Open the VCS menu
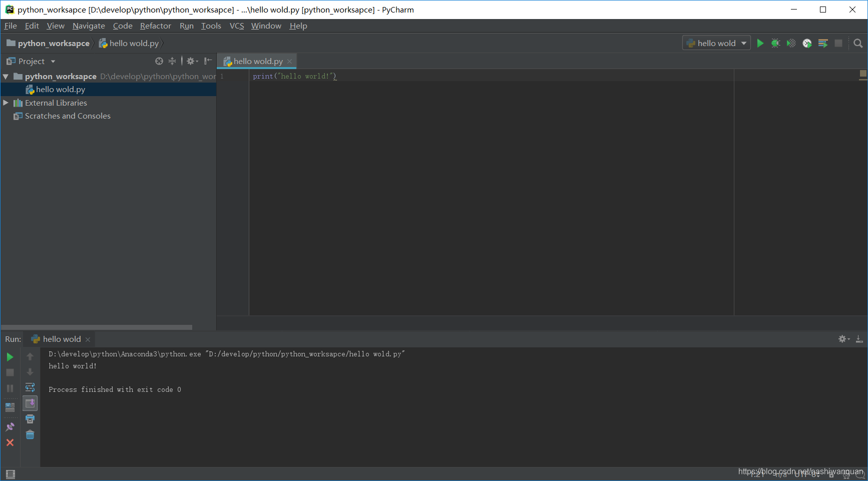 (237, 26)
